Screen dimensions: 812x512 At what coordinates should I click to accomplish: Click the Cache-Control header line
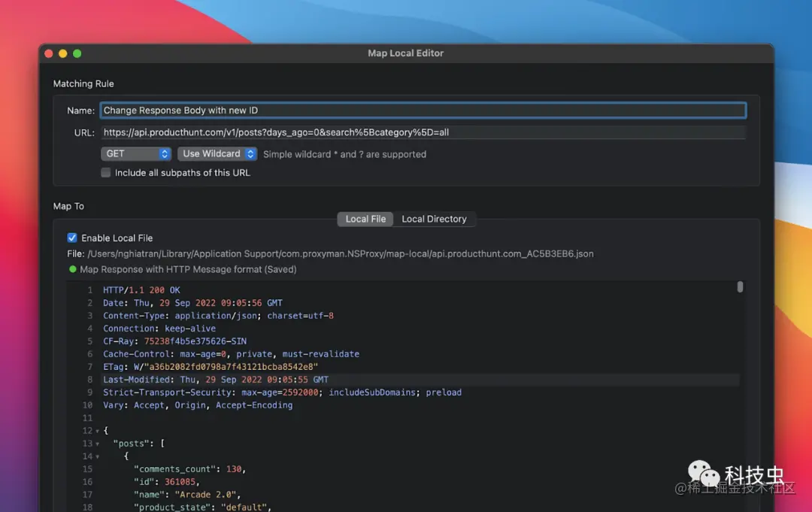click(231, 354)
